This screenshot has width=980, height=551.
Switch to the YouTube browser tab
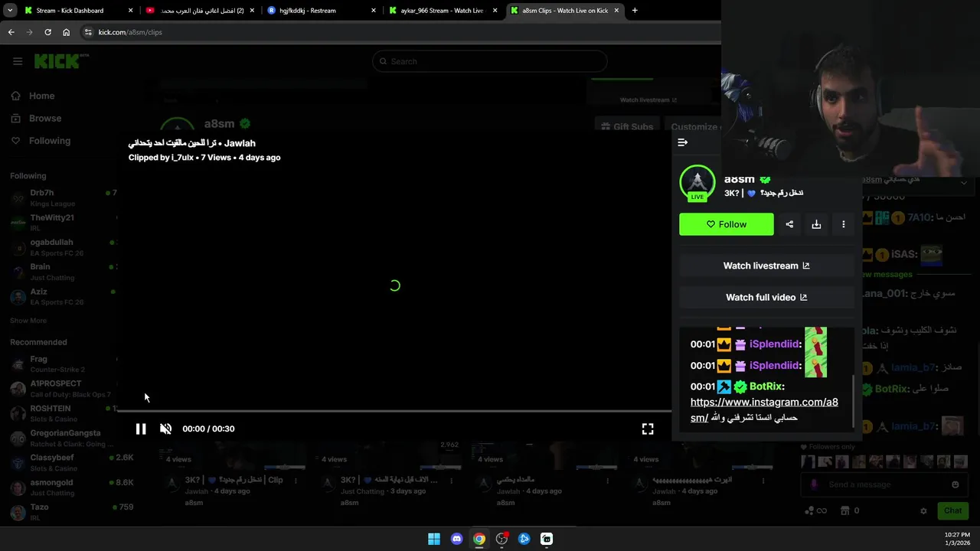(x=201, y=11)
